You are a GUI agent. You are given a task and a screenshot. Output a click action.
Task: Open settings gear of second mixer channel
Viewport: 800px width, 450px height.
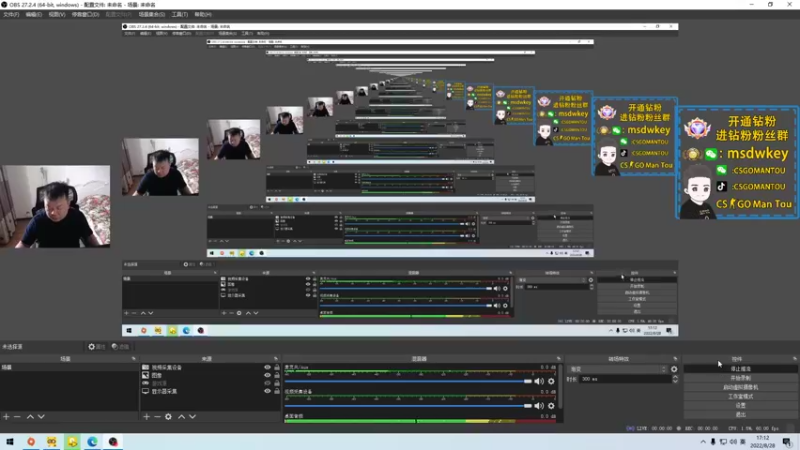(x=551, y=406)
